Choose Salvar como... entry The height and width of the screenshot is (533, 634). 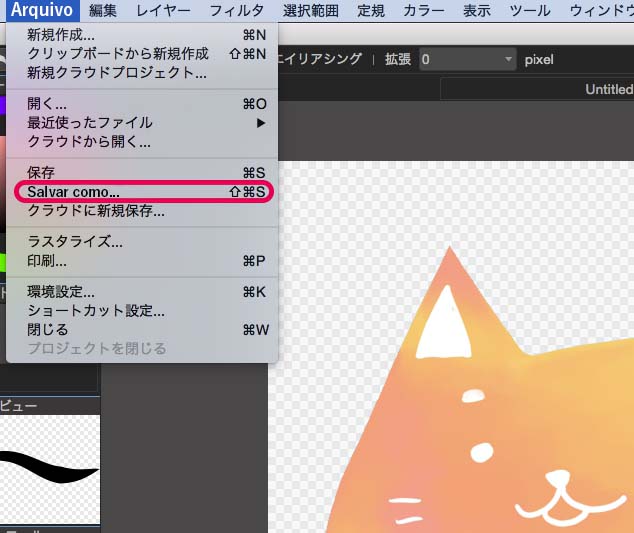coord(144,192)
